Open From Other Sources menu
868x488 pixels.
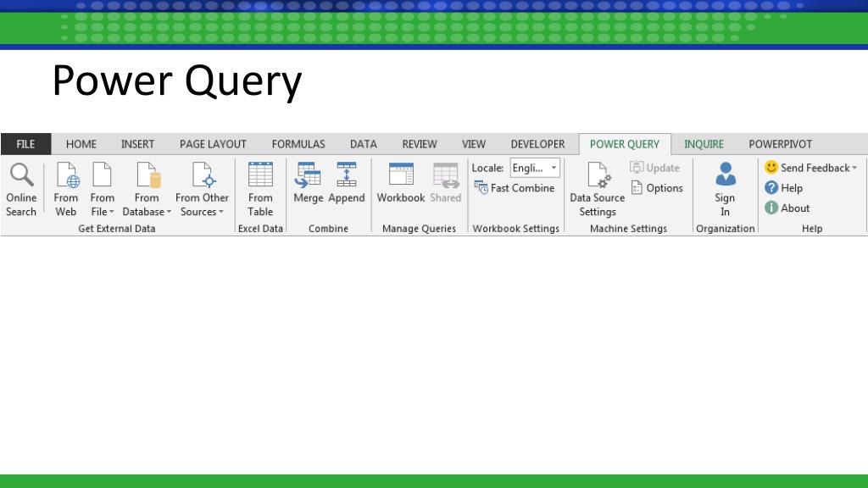click(x=202, y=189)
